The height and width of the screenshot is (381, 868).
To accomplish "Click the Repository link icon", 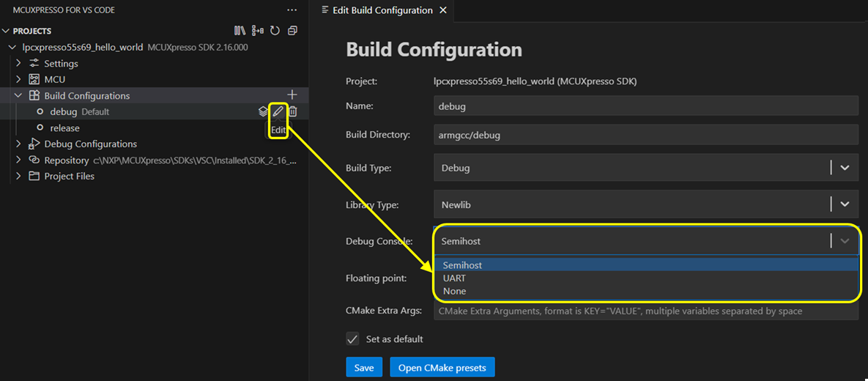I will (x=34, y=160).
